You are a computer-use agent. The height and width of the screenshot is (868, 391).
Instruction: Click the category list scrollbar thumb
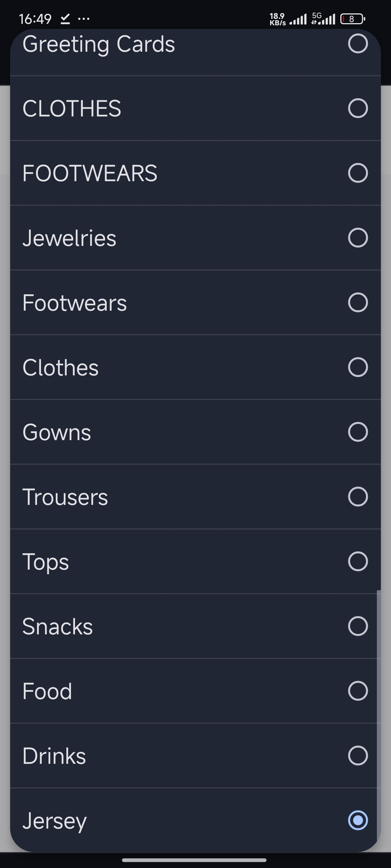(379, 716)
